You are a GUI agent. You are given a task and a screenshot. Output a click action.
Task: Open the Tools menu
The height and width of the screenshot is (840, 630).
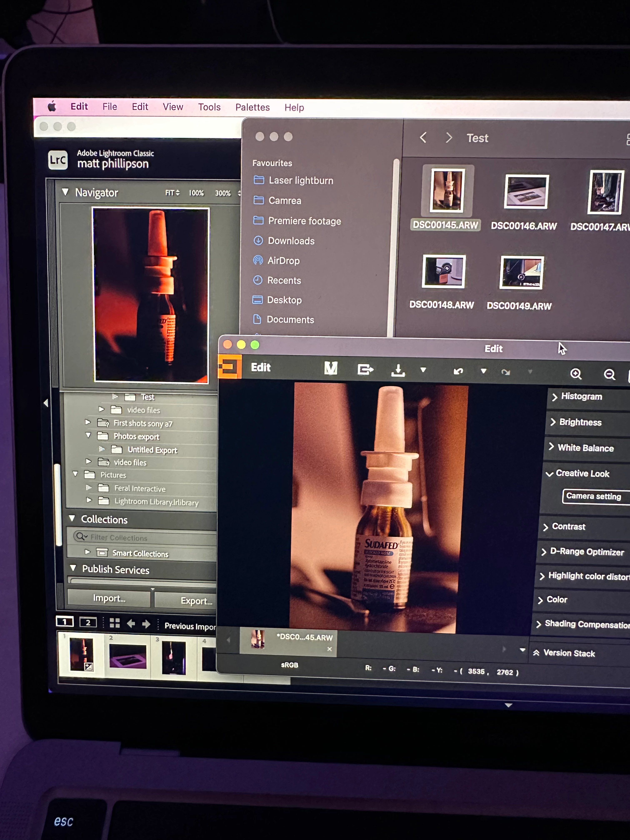click(x=209, y=107)
